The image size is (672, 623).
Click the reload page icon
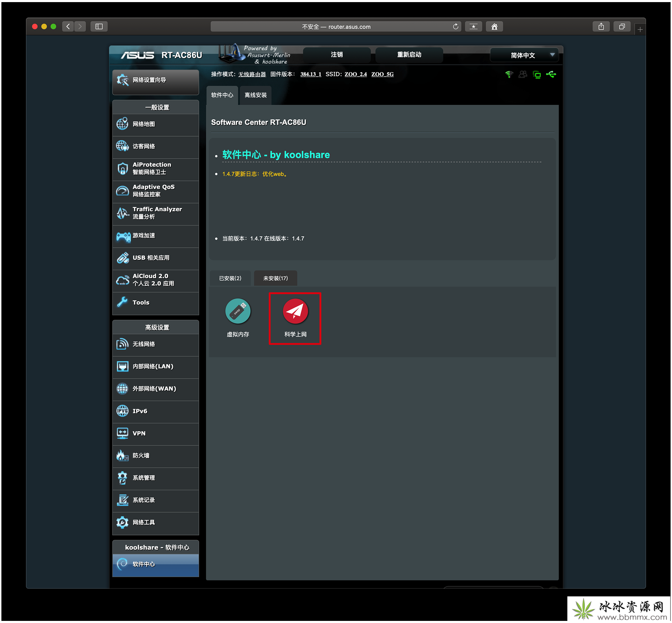tap(455, 27)
